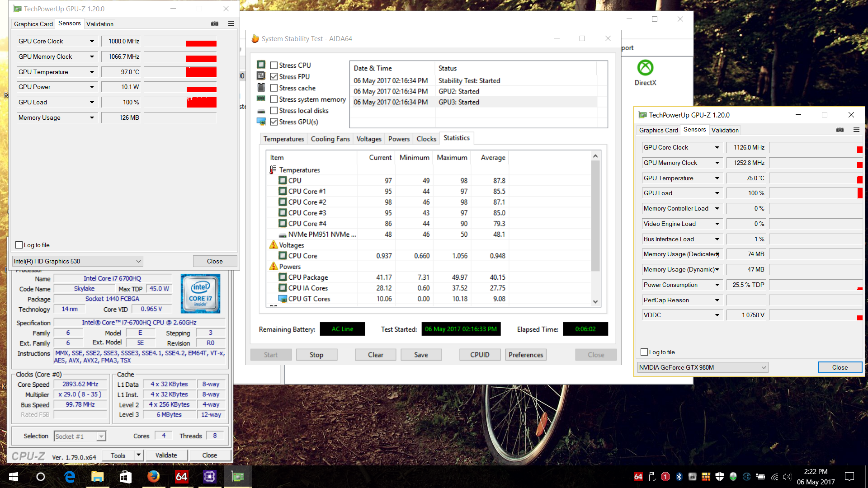
Task: Open File Explorer from taskbar
Action: pos(98,477)
